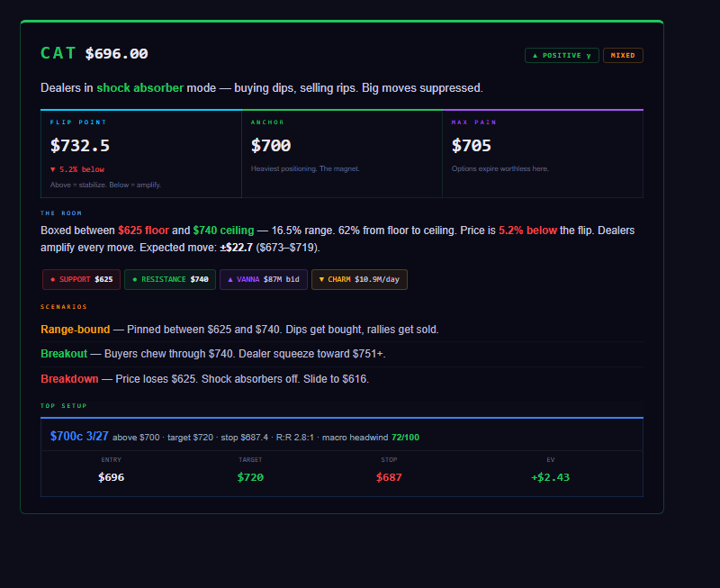The image size is (720, 588).
Task: Click the red '$625 floor' text
Action: 143,231
